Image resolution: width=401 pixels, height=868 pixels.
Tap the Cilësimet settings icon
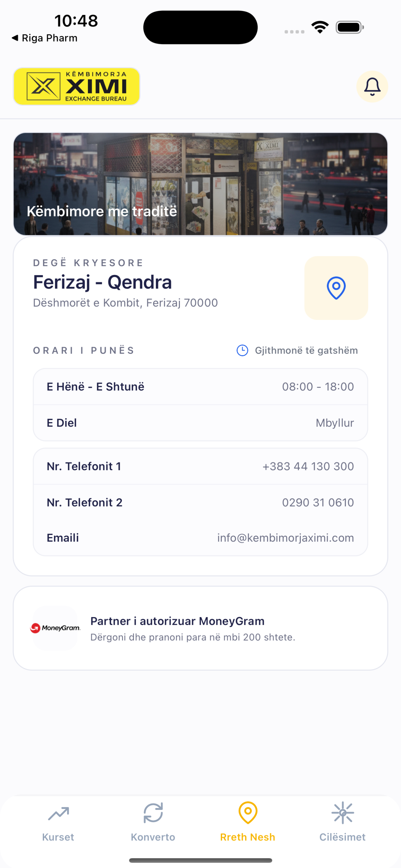pos(343,813)
